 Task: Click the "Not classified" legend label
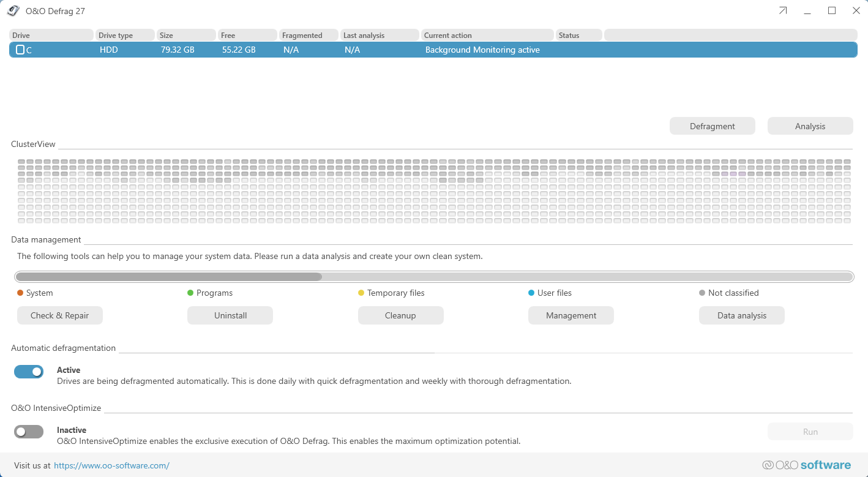[x=733, y=293]
